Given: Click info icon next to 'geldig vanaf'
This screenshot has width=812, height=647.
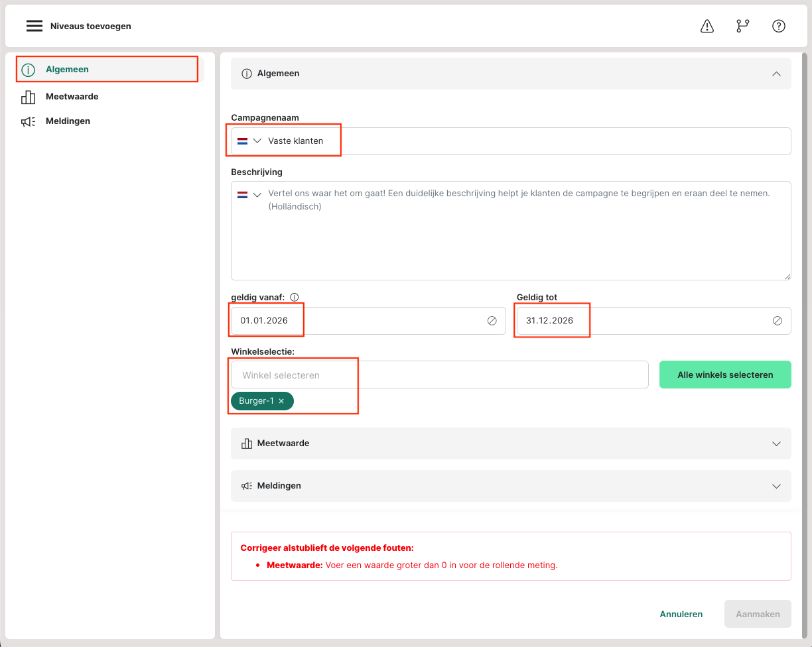Looking at the screenshot, I should [295, 298].
